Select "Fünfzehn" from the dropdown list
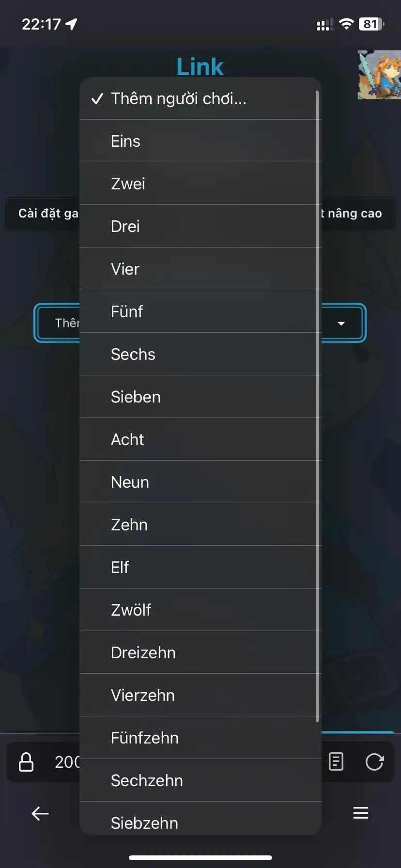This screenshot has width=401, height=868. point(145,738)
